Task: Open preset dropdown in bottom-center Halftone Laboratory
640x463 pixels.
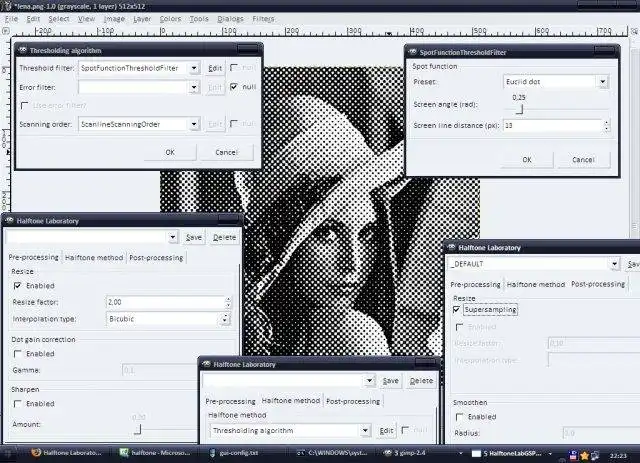Action: coord(369,381)
